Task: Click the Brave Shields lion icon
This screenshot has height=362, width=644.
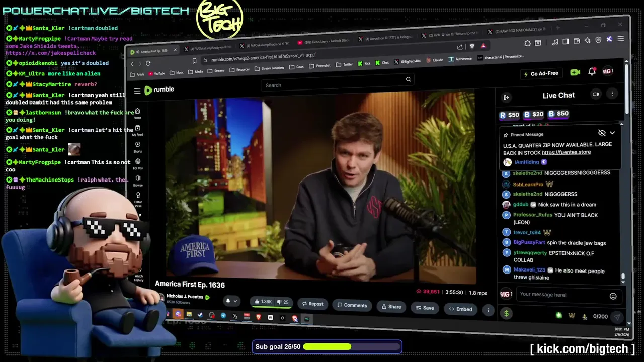Action: (472, 46)
